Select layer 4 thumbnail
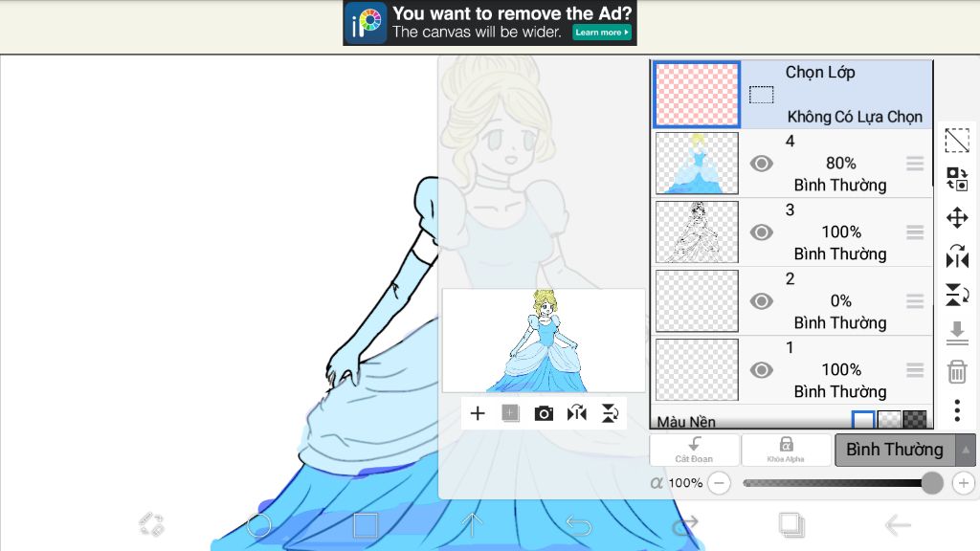This screenshot has height=551, width=980. pos(697,163)
